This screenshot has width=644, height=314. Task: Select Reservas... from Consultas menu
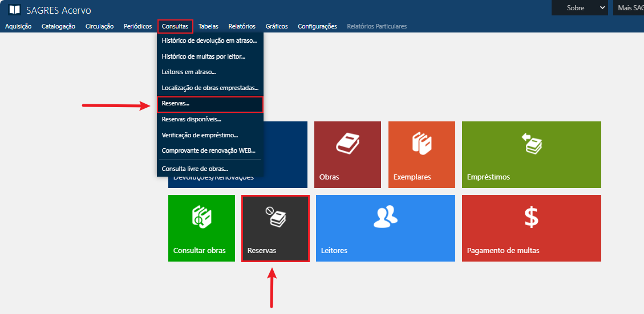176,104
